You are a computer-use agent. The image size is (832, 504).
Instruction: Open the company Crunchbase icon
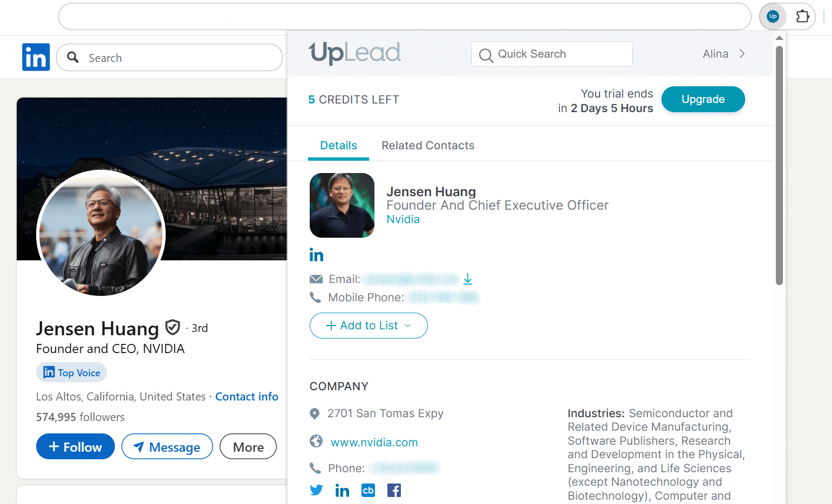[x=368, y=490]
